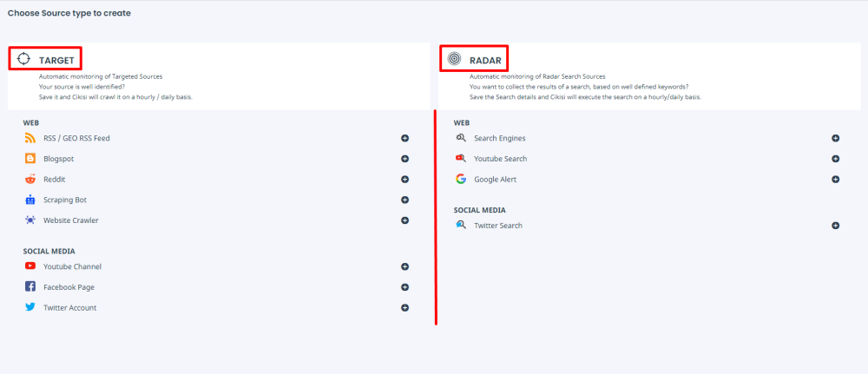The image size is (868, 374).
Task: Select the Reddit label
Action: (x=55, y=180)
